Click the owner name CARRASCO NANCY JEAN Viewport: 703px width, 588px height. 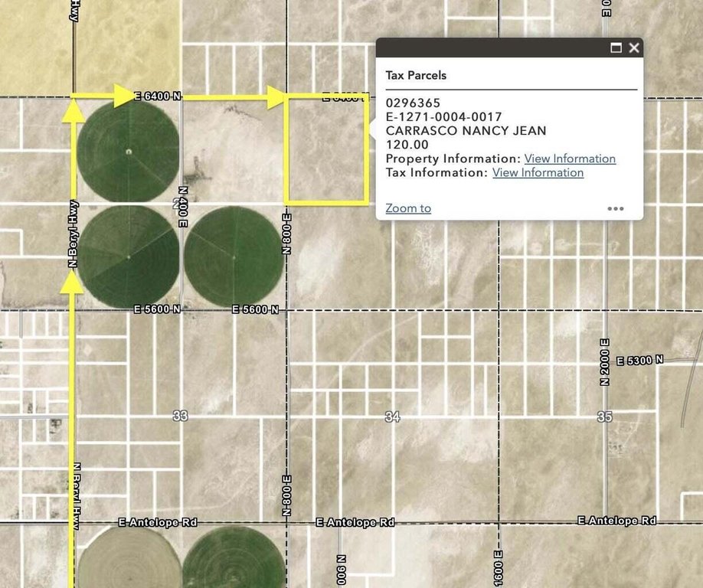click(466, 131)
